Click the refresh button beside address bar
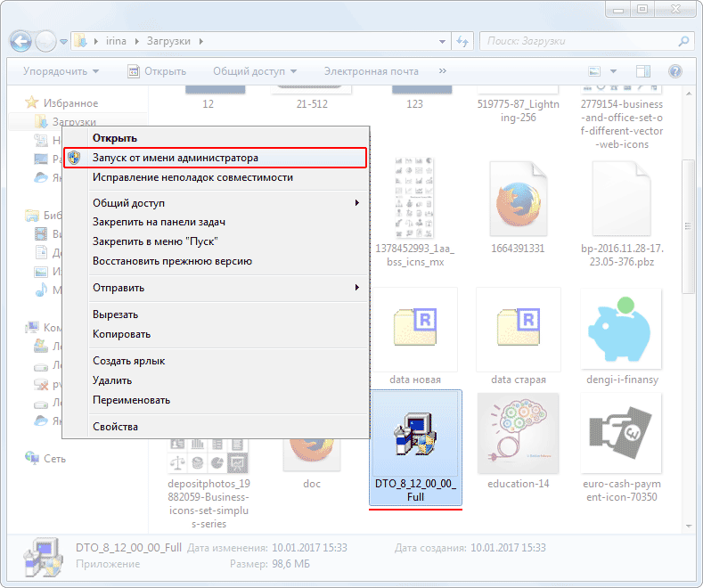The height and width of the screenshot is (588, 703). click(x=462, y=41)
